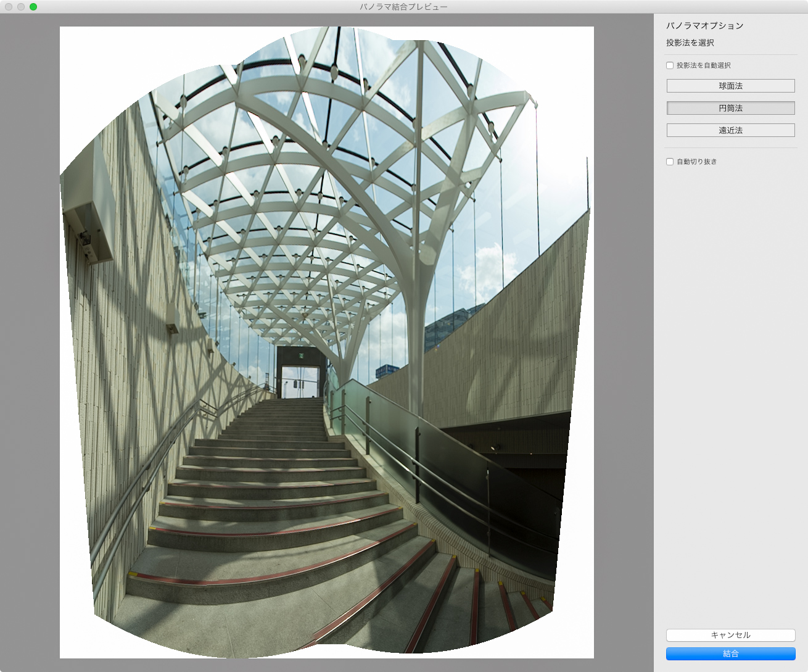Click the パノラマ結合プレビュー window title

click(x=404, y=7)
